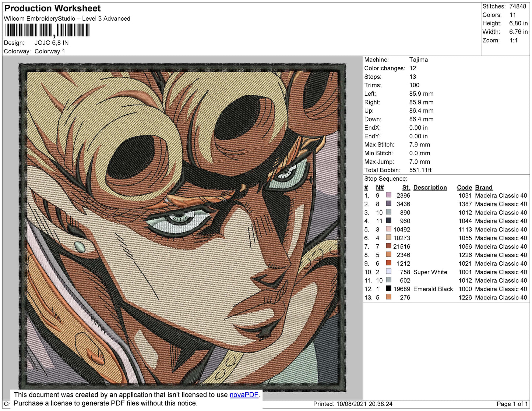Click the embroidery design preview image
Image resolution: width=532 pixels, height=411 pixels.
point(183,228)
